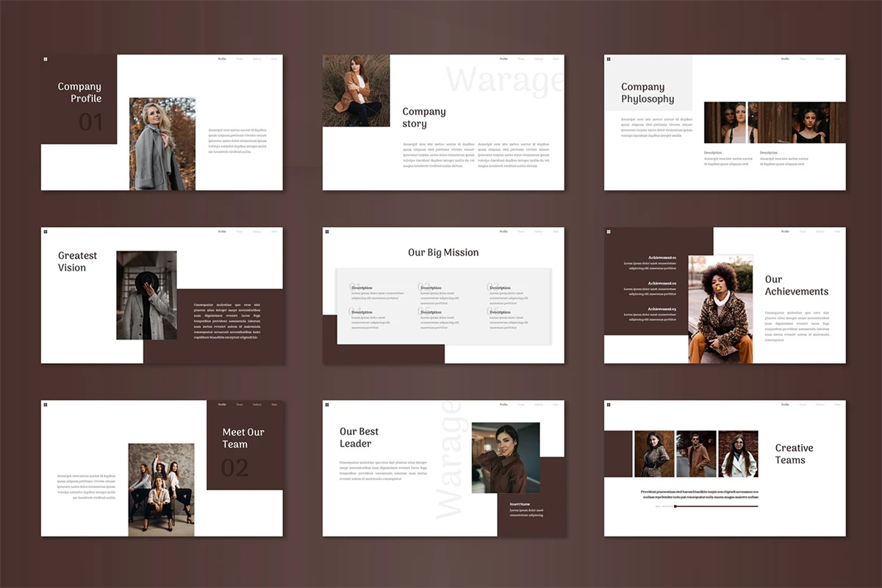
Task: Click grid icon on Company Profile slide
Action: [x=46, y=59]
